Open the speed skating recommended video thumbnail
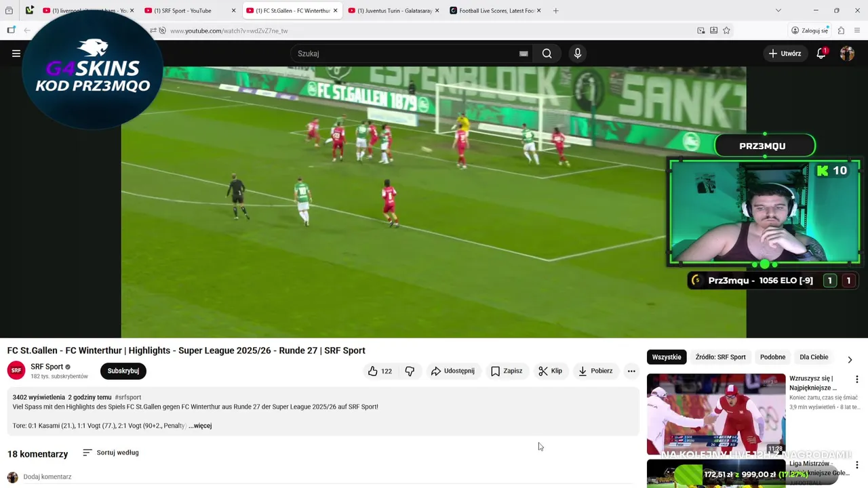The height and width of the screenshot is (488, 868). point(716,413)
